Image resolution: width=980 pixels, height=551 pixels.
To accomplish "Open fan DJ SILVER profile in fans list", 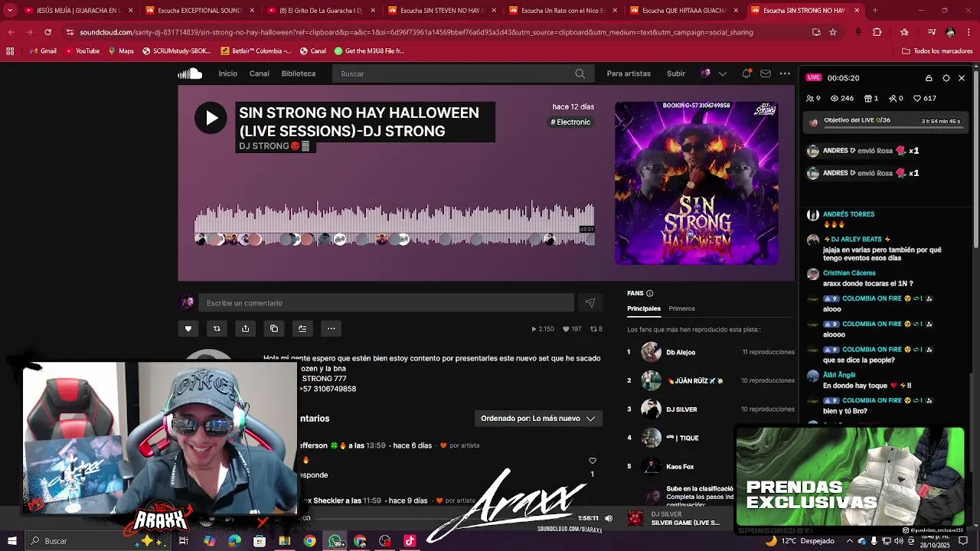I will pyautogui.click(x=681, y=409).
